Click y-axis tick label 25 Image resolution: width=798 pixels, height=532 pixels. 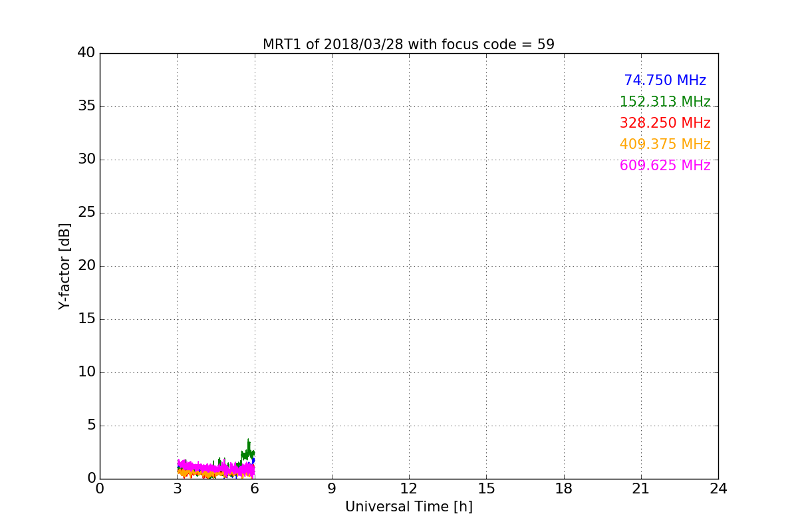click(x=86, y=213)
